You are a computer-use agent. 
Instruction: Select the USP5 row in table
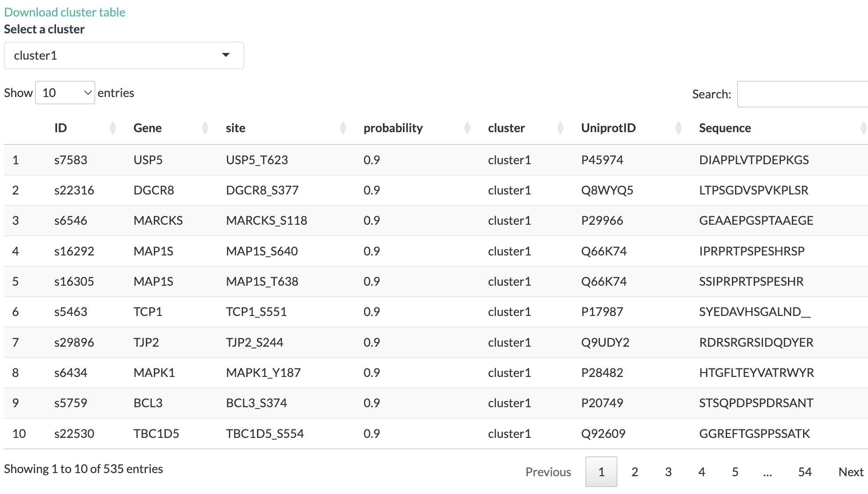tap(436, 160)
